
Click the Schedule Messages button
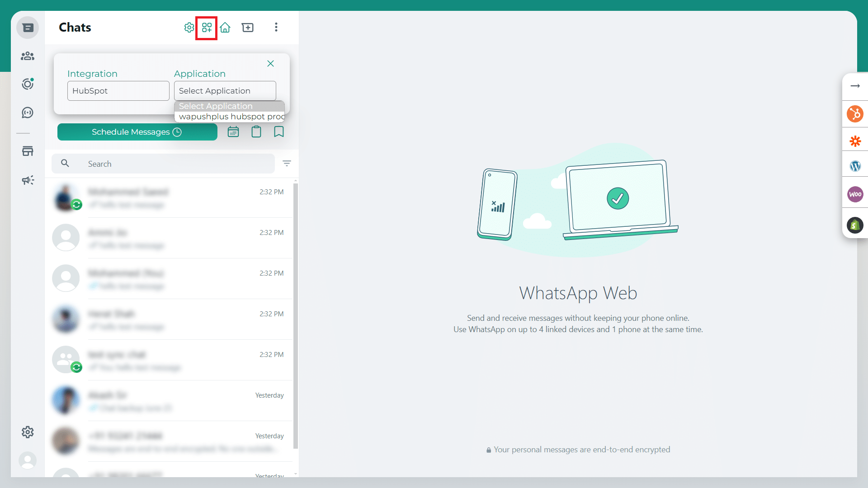[137, 132]
